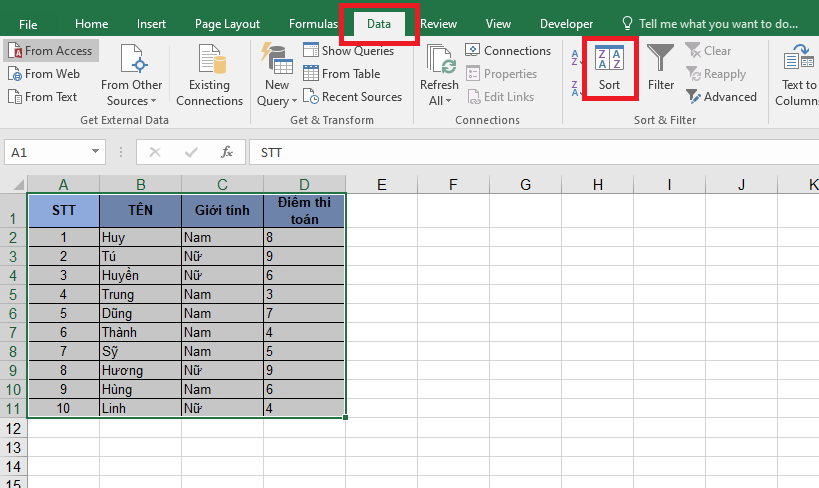The width and height of the screenshot is (819, 488).
Task: Open the Name Box dropdown arrow
Action: [96, 152]
